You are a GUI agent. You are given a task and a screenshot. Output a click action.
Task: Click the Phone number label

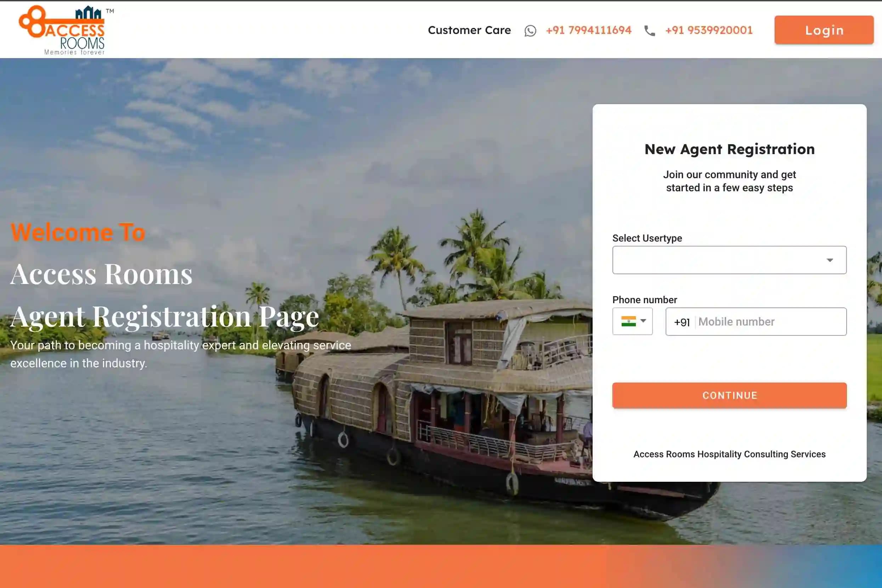(645, 300)
